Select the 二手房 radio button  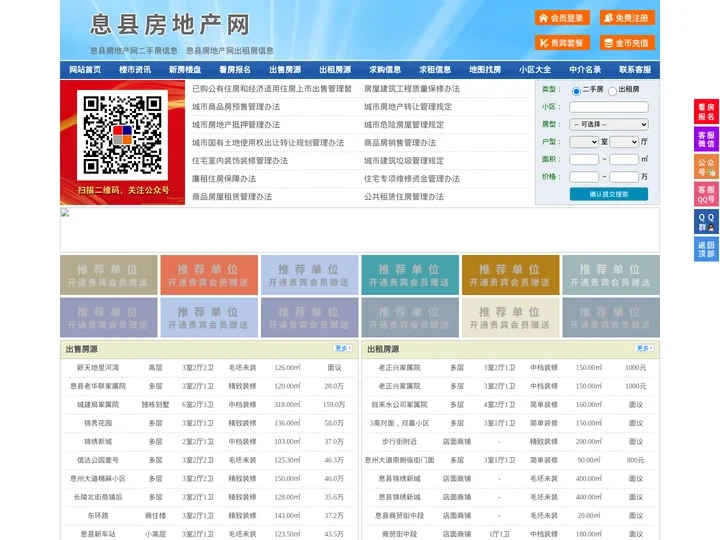[x=576, y=91]
